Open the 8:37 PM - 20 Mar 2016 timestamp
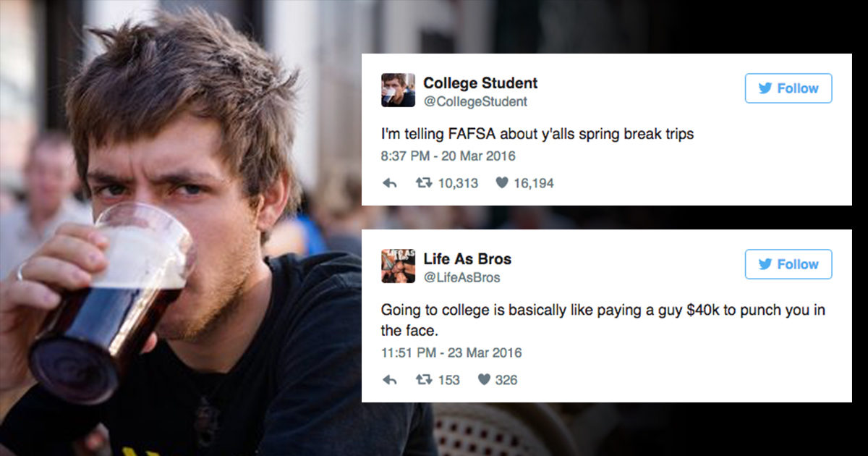Viewport: 868px width, 456px height. [448, 156]
